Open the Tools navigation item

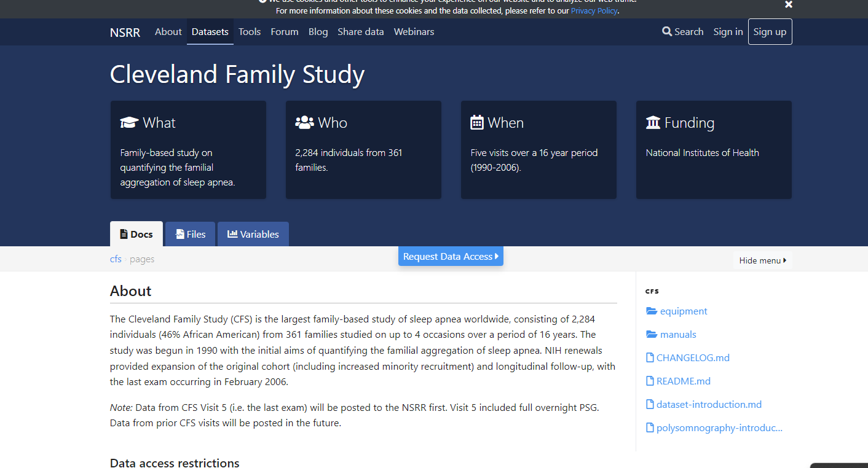coord(250,32)
